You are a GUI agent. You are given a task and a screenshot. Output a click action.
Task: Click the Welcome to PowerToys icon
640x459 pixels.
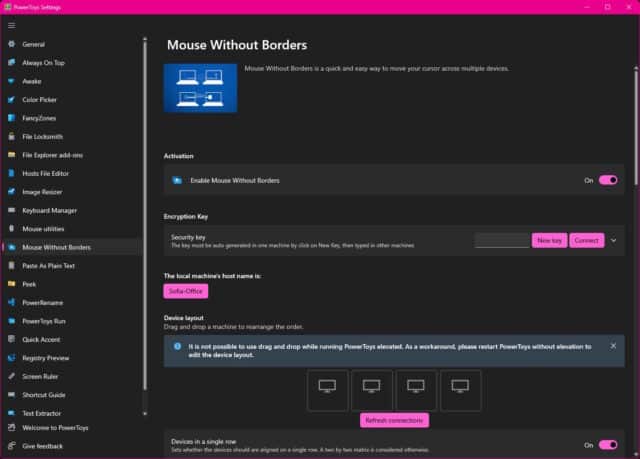point(11,428)
